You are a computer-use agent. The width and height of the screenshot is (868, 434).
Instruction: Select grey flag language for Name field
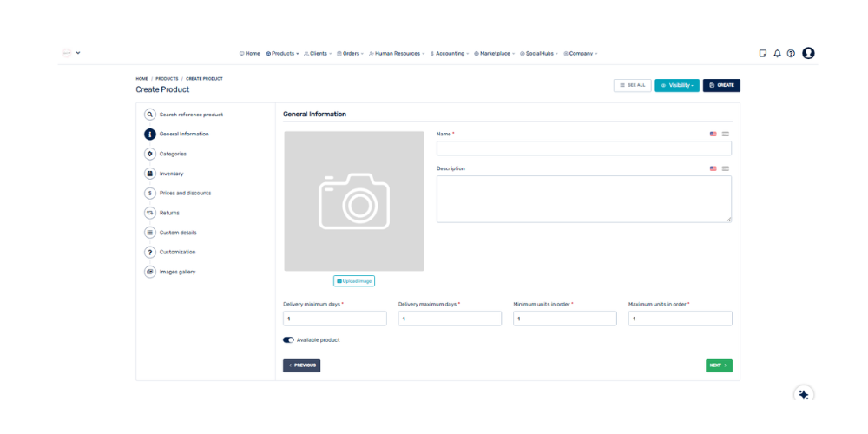point(726,134)
